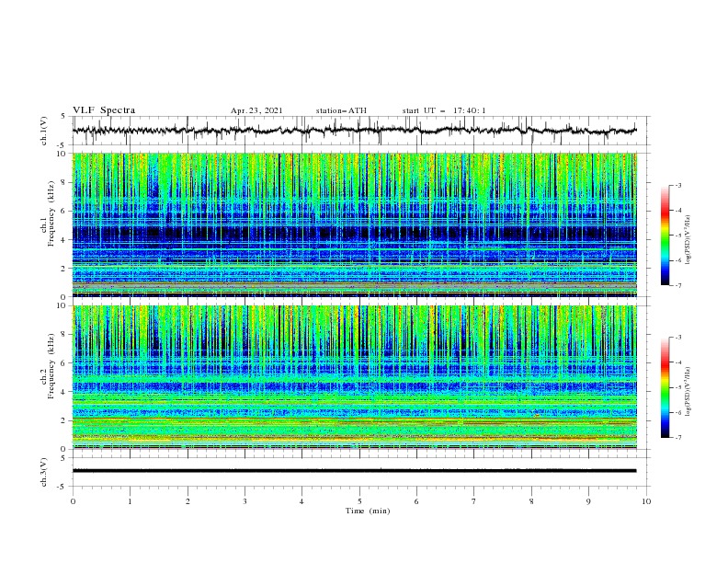Click the ch.2 "Frequency (kHz)" axis label
The width and height of the screenshot is (728, 563).
(x=51, y=366)
